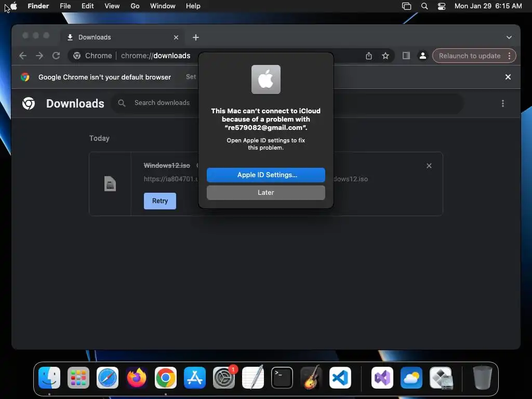Click the Apple ID Settings button
The image size is (532, 399).
point(265,175)
